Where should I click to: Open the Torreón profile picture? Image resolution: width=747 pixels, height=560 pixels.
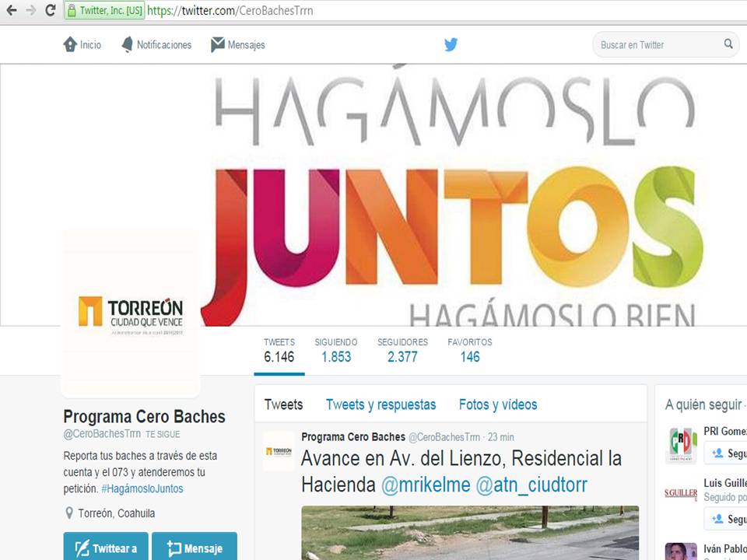[131, 313]
